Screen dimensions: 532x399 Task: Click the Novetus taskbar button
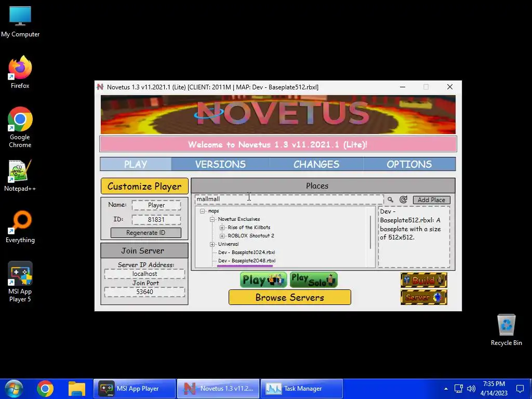click(218, 389)
